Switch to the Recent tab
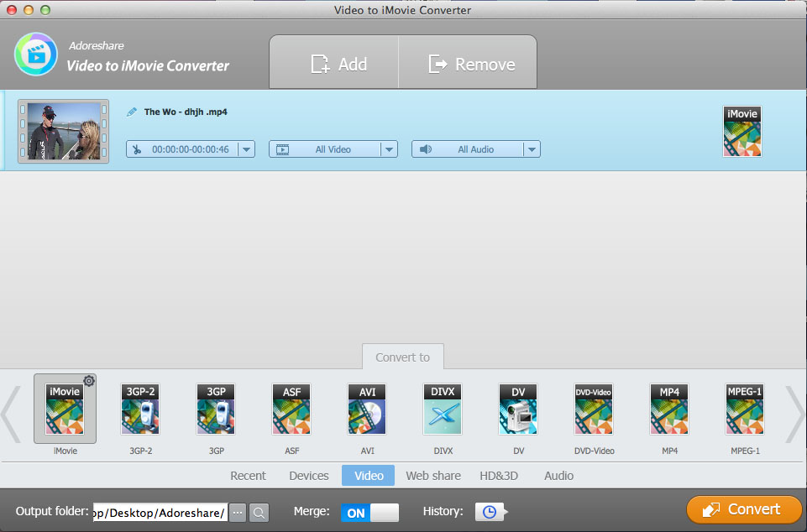Viewport: 807px width, 532px height. click(x=248, y=476)
